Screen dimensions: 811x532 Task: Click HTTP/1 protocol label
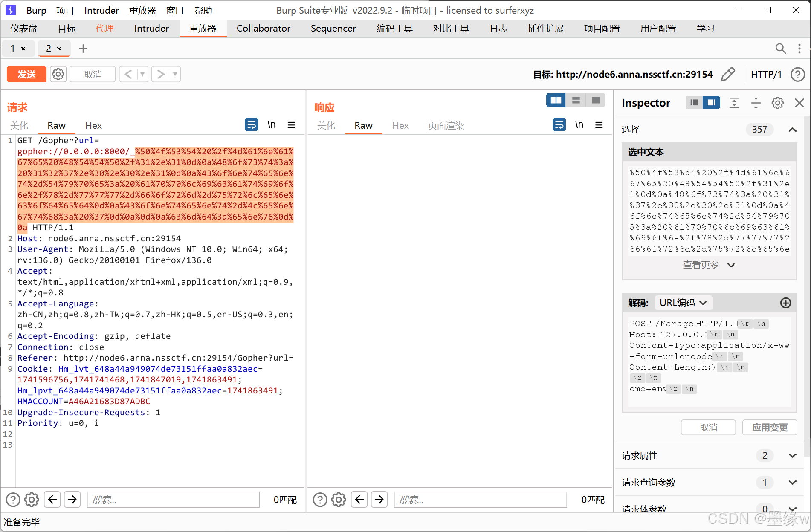[766, 74]
